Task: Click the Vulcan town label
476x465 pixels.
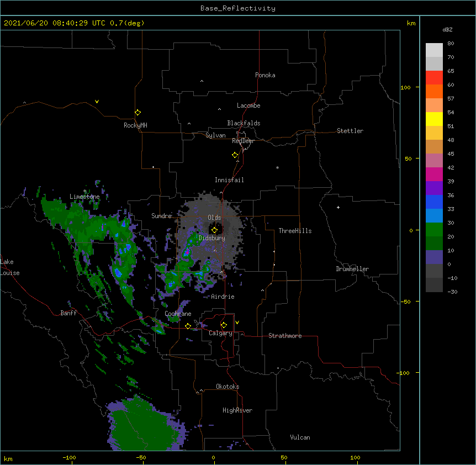Action: pos(300,437)
